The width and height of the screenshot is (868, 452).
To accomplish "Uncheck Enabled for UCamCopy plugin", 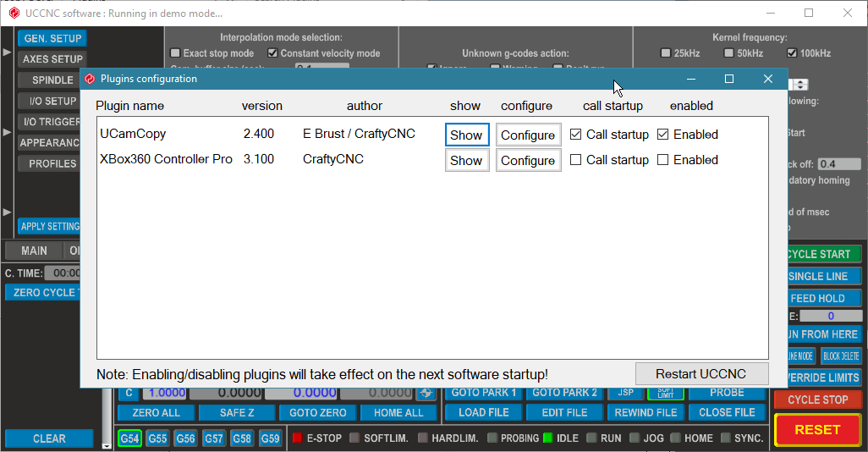I will click(662, 135).
